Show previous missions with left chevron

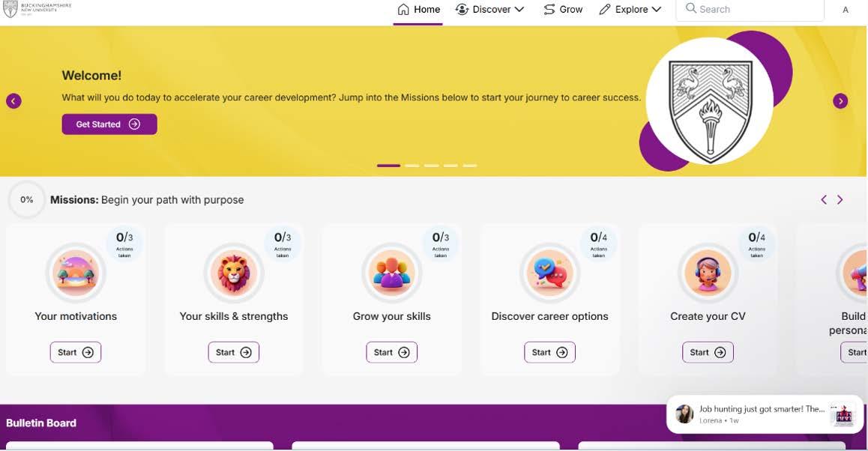coord(824,200)
